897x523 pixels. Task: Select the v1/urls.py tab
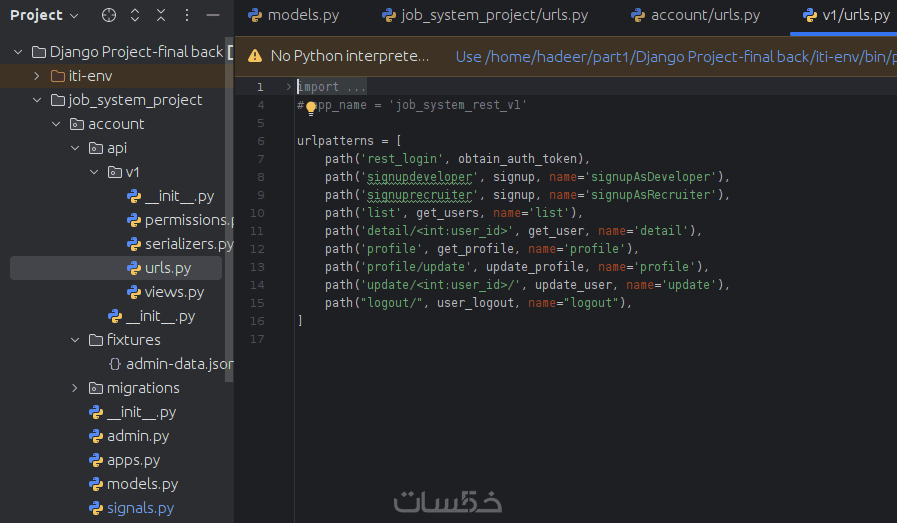click(847, 15)
